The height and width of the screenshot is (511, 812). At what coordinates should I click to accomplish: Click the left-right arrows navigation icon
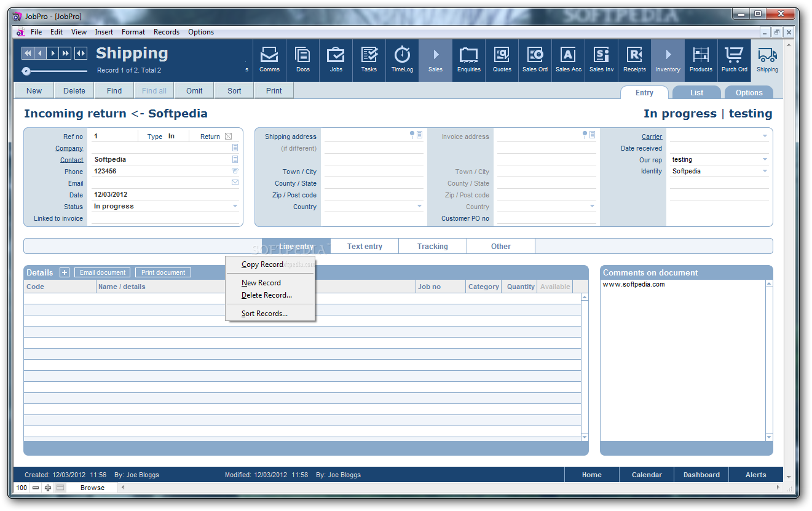(x=81, y=53)
